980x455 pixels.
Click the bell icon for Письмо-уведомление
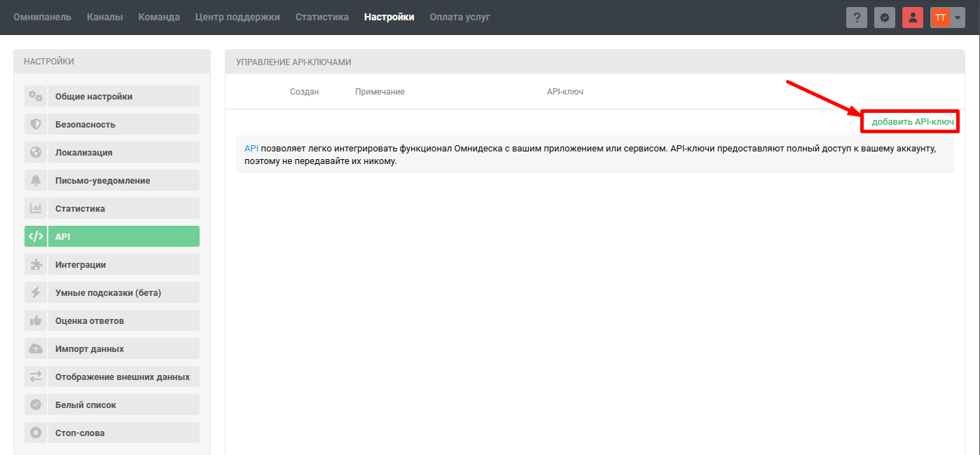(35, 180)
